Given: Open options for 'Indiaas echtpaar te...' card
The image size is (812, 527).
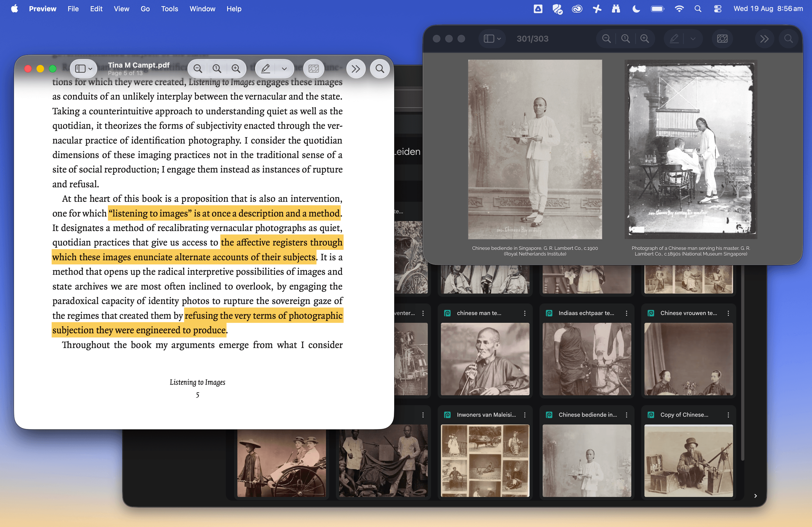Looking at the screenshot, I should [626, 313].
